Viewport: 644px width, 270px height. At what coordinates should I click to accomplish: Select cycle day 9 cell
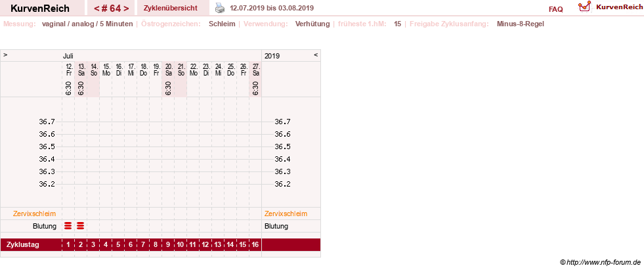(168, 245)
